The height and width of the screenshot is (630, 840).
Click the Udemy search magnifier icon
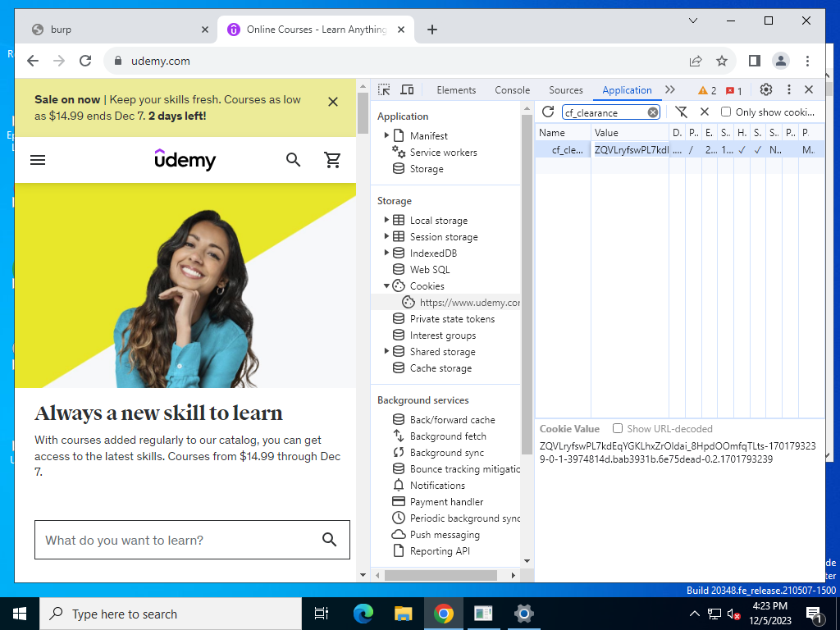pos(293,160)
